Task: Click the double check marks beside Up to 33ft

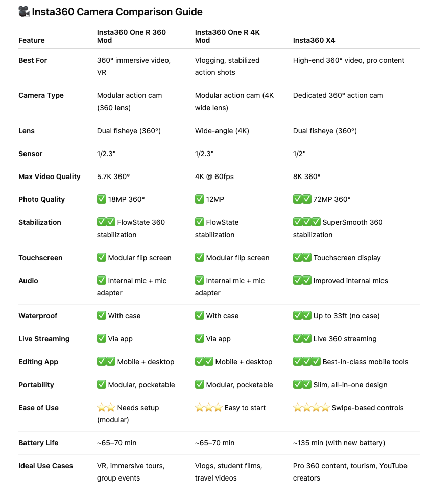Action: 302,316
